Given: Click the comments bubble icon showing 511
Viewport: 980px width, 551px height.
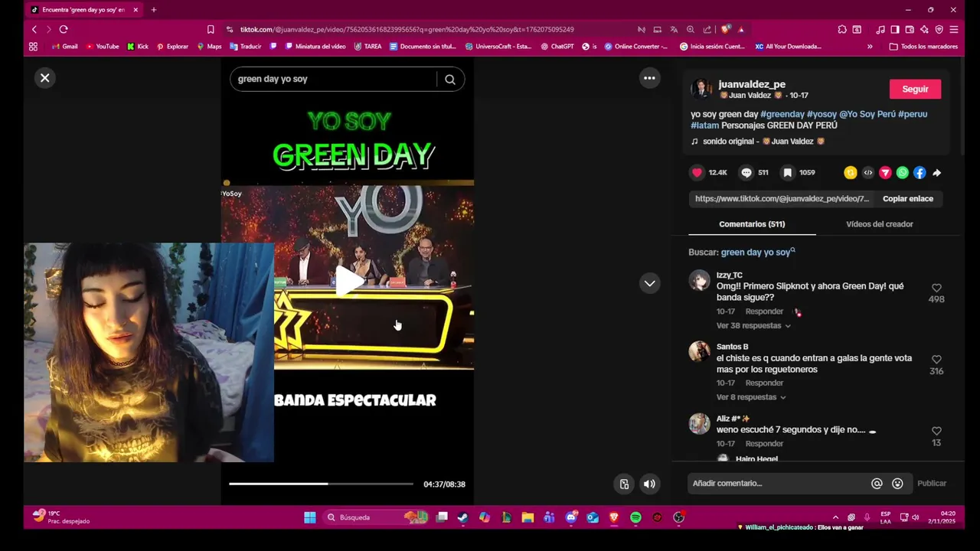Looking at the screenshot, I should [x=746, y=173].
